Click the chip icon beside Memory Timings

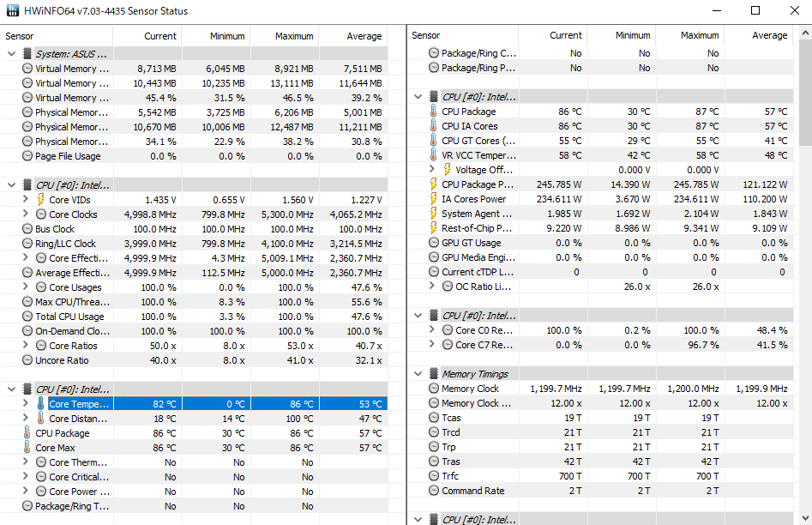click(434, 374)
